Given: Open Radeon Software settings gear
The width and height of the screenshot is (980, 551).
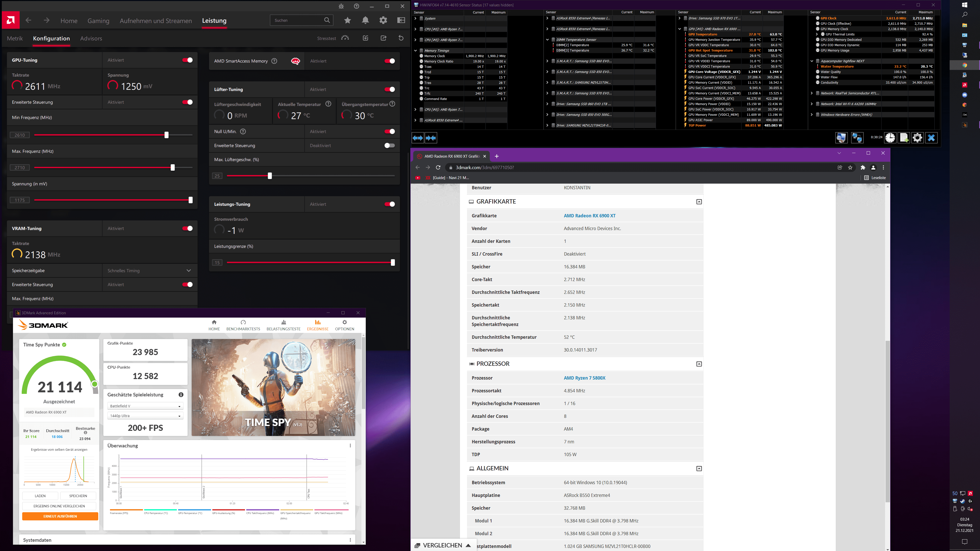Looking at the screenshot, I should [x=383, y=20].
